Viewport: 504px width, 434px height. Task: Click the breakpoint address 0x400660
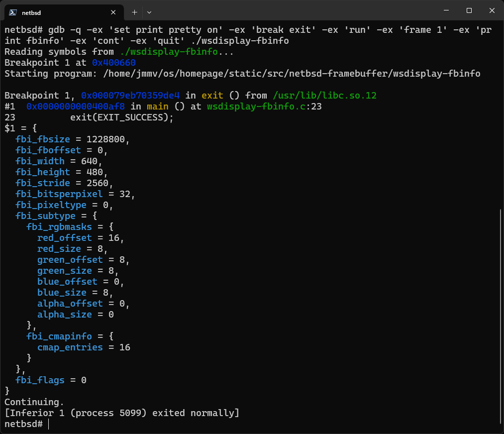point(114,63)
